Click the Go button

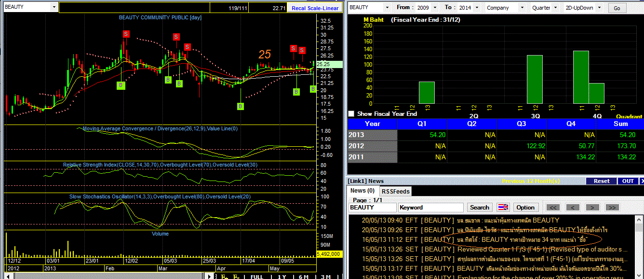point(617,8)
